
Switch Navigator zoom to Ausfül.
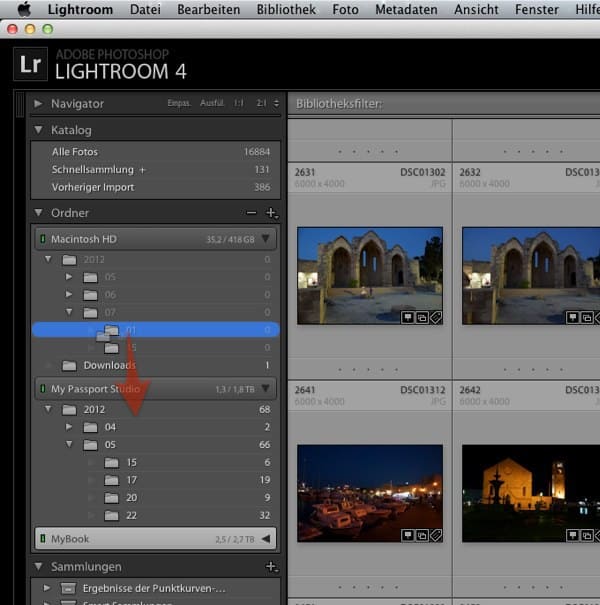point(212,103)
